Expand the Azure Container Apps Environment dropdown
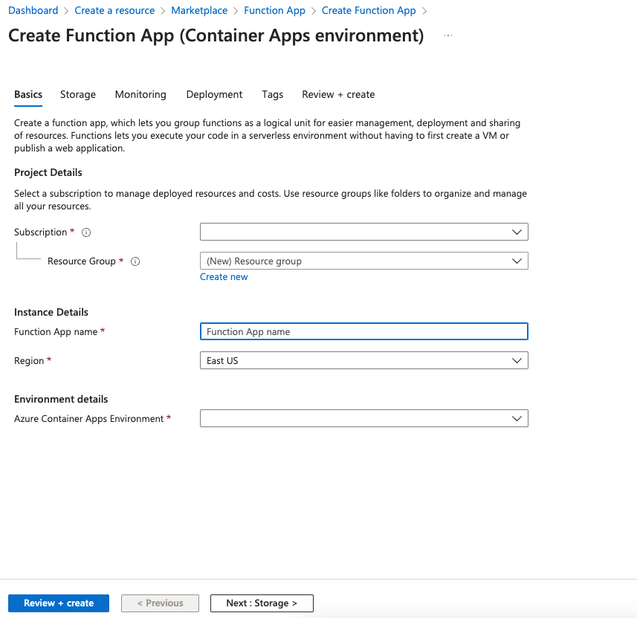 pos(364,419)
